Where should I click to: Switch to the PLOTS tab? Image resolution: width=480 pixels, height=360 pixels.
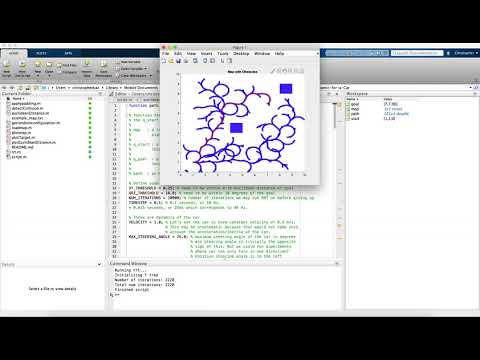tap(41, 53)
